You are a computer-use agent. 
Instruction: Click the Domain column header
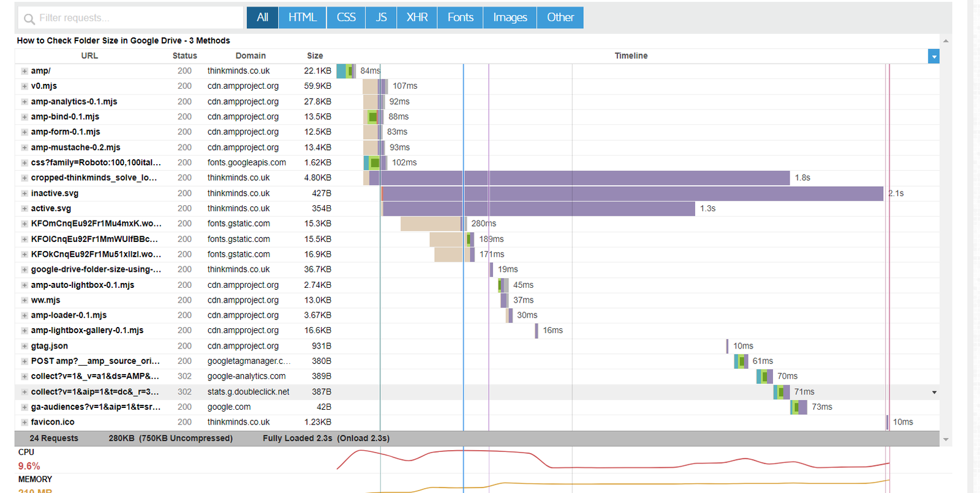click(x=251, y=56)
